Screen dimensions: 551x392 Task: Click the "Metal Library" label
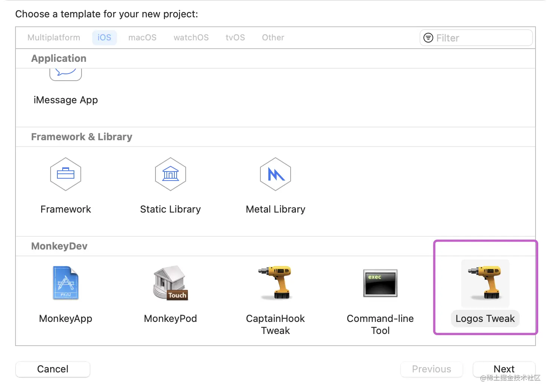[x=275, y=209]
